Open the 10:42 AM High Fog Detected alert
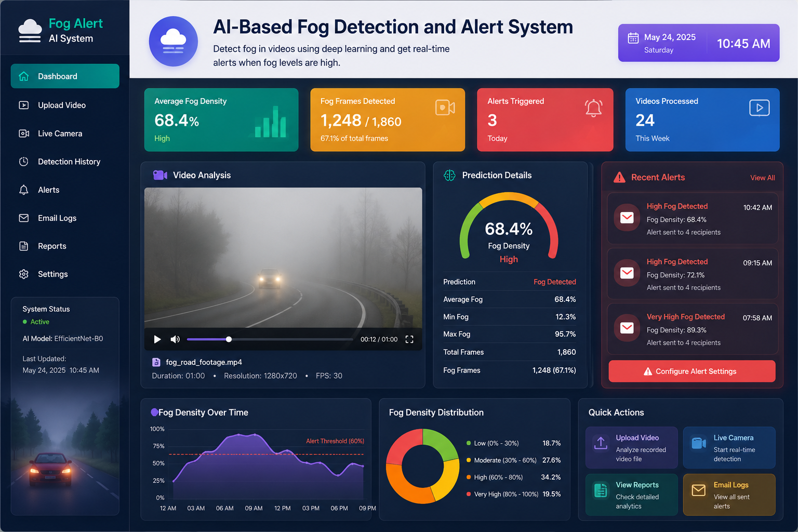Viewport: 798px width, 532px height. pos(692,218)
